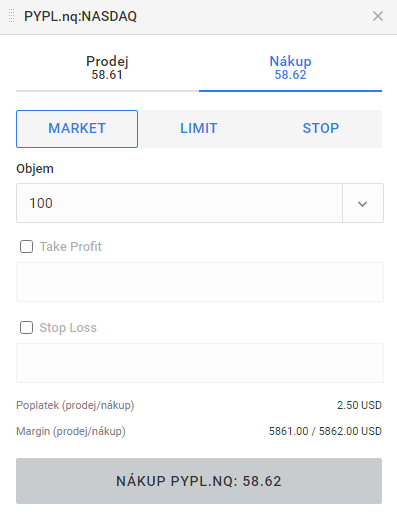Image resolution: width=397 pixels, height=522 pixels.
Task: Expand the Objem volume dropdown chevron
Action: coord(363,203)
